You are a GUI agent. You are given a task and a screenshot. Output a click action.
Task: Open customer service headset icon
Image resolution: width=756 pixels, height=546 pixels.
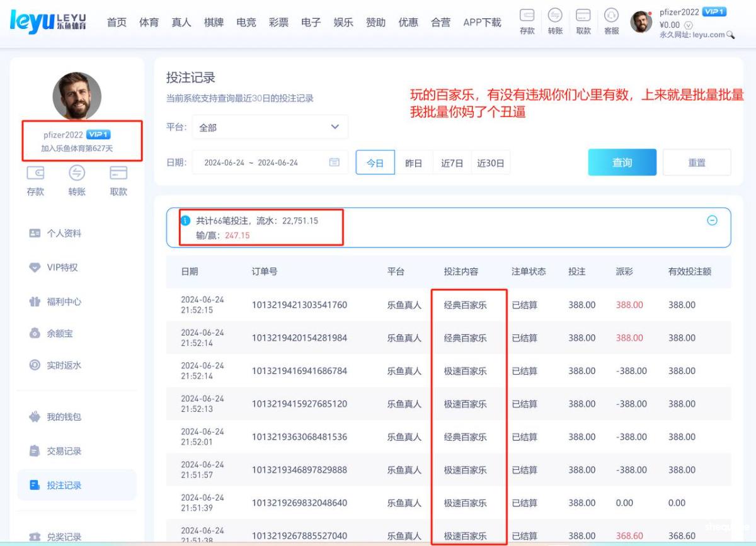[x=611, y=16]
